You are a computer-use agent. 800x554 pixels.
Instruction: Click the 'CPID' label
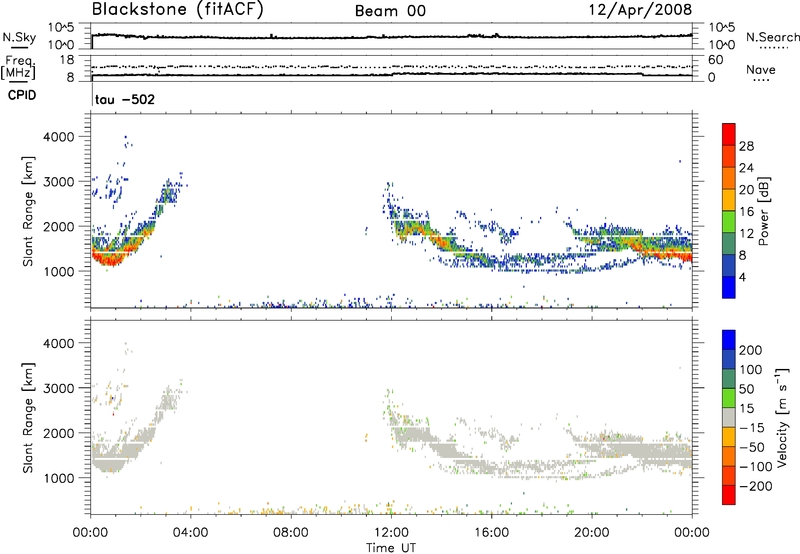[22, 95]
